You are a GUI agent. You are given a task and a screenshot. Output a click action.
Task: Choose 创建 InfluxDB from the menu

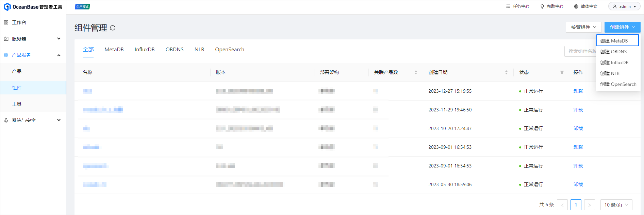point(617,62)
